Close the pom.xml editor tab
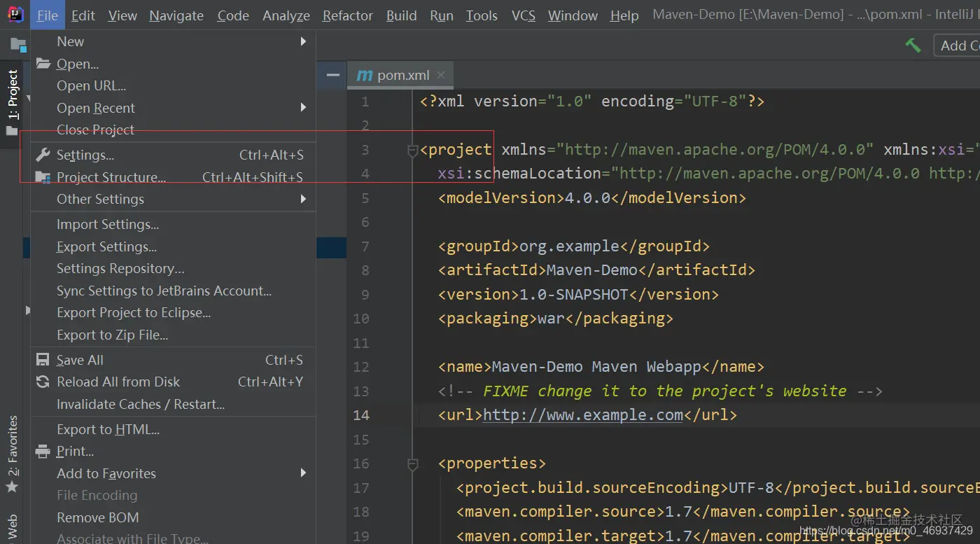Screen dimensions: 980x544 tap(440, 75)
